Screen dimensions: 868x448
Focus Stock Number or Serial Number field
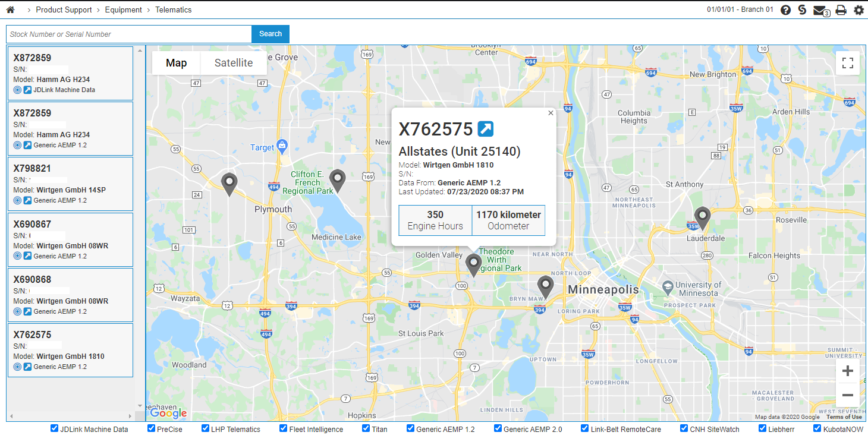click(129, 34)
